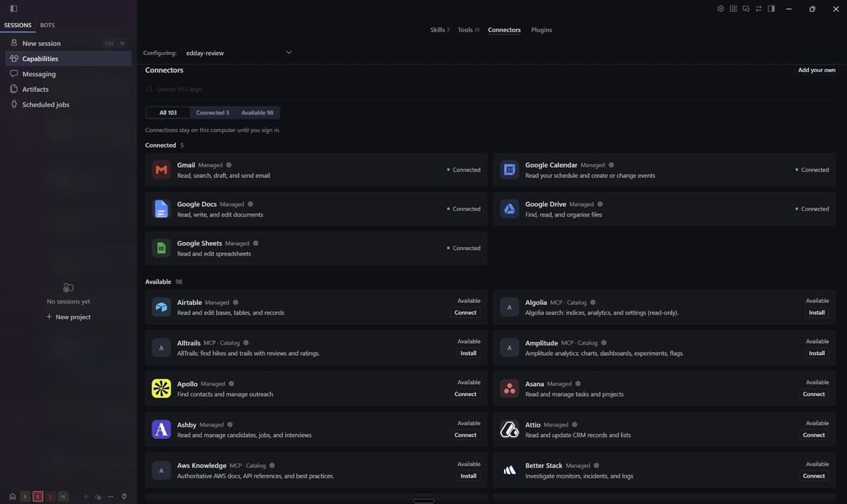This screenshot has width=847, height=504.
Task: Click the lightbulb icon in bottom bar
Action: coord(124,496)
